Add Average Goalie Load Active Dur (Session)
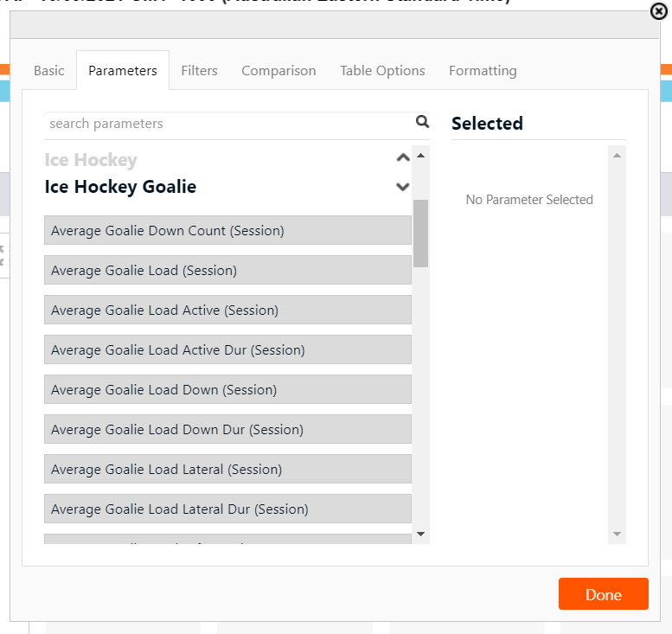This screenshot has height=634, width=672. 227,349
